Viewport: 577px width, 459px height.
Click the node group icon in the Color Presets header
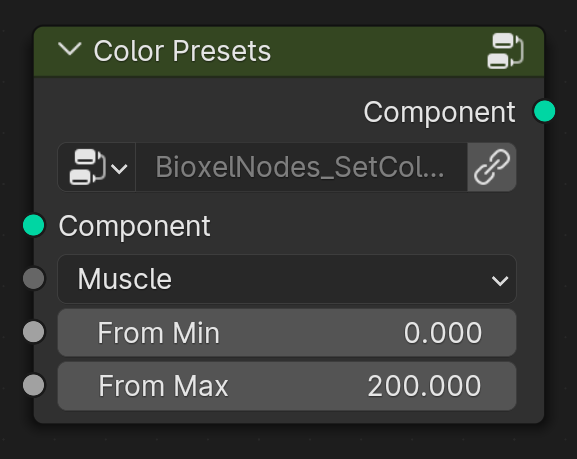click(x=506, y=51)
